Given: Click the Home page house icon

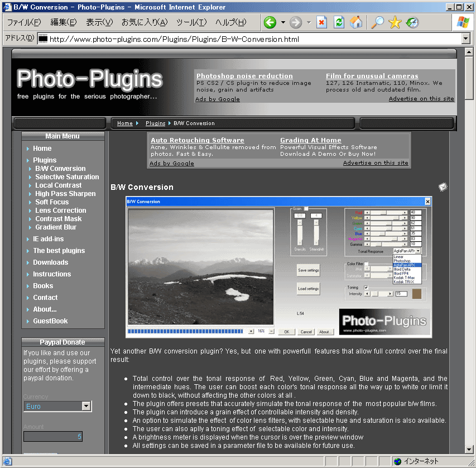Looking at the screenshot, I should pos(356,22).
